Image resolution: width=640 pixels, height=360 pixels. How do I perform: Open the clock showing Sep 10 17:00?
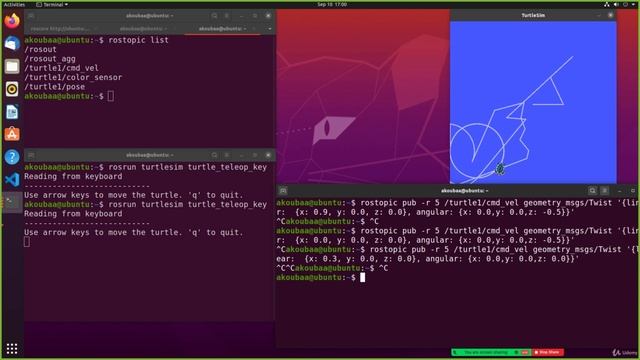coord(332,4)
